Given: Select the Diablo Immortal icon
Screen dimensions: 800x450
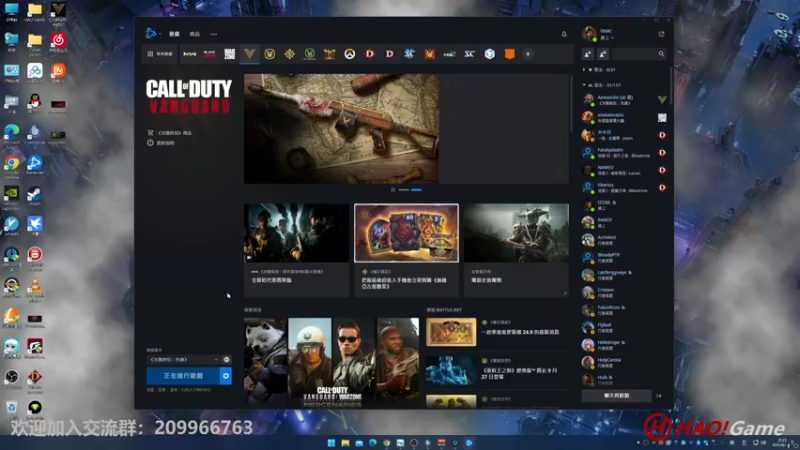Looking at the screenshot, I should pyautogui.click(x=330, y=54).
